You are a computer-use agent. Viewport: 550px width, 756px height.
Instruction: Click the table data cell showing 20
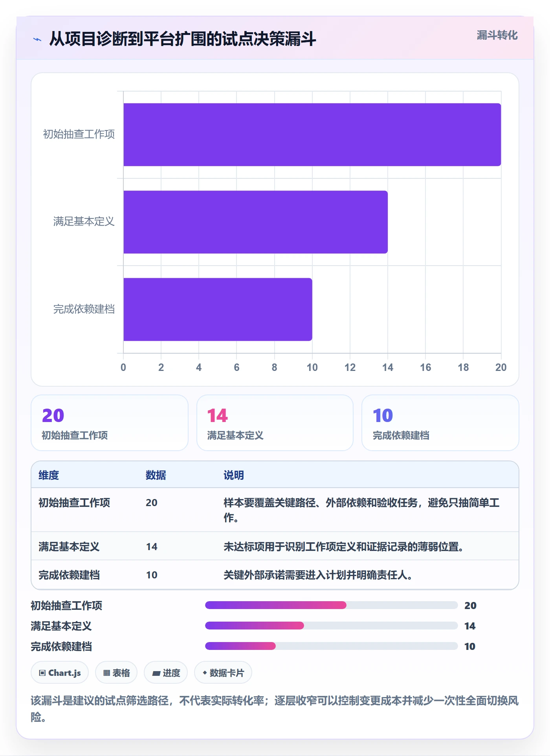tap(152, 503)
